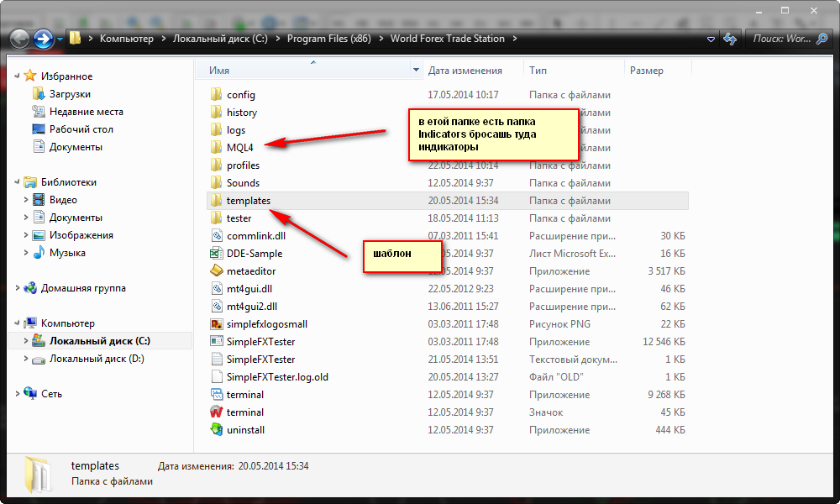Viewport: 840px width, 504px height.
Task: Click type Рисунок PNG cell
Action: coord(559,324)
